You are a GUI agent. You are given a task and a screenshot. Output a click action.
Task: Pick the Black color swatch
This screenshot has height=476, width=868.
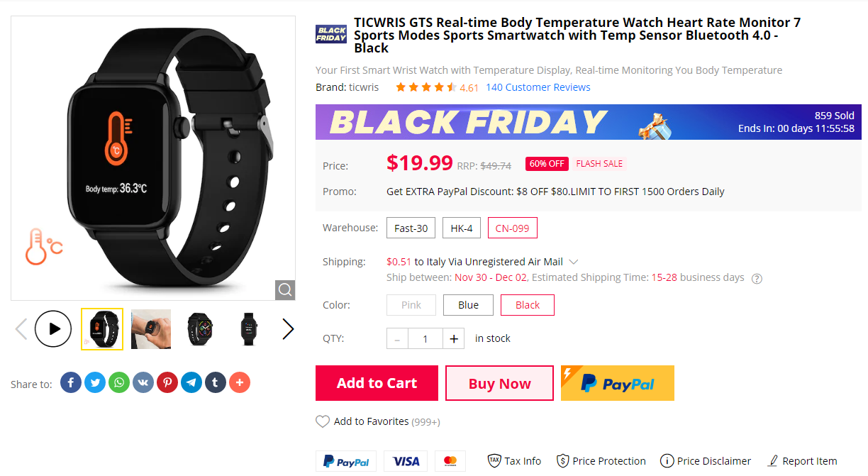point(527,304)
